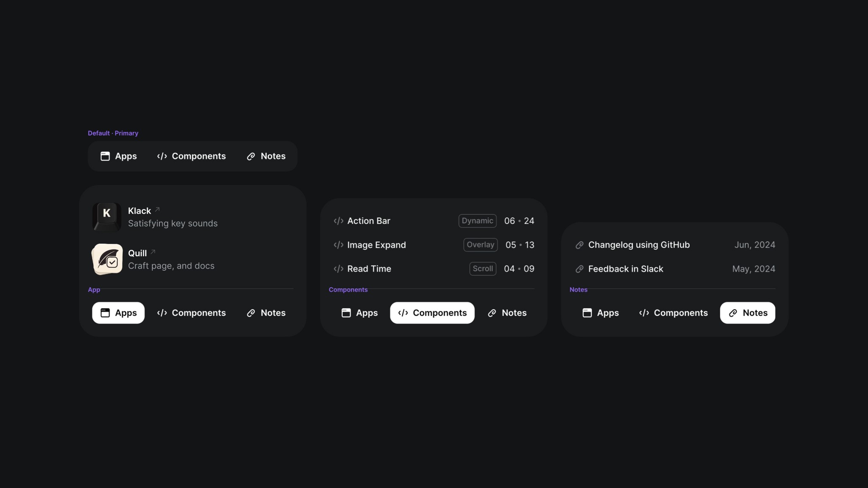Toggle the Notes segment in the right card
Image resolution: width=868 pixels, height=488 pixels.
(747, 313)
